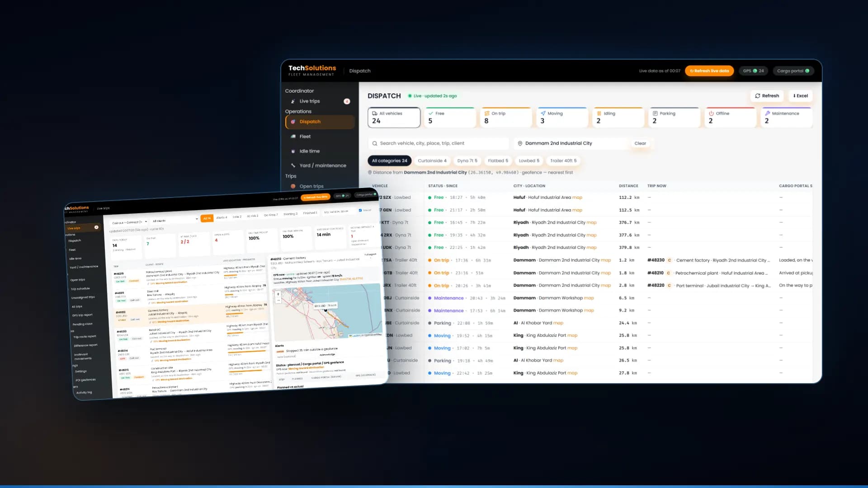Open the Open trips sidebar entry

[320, 186]
